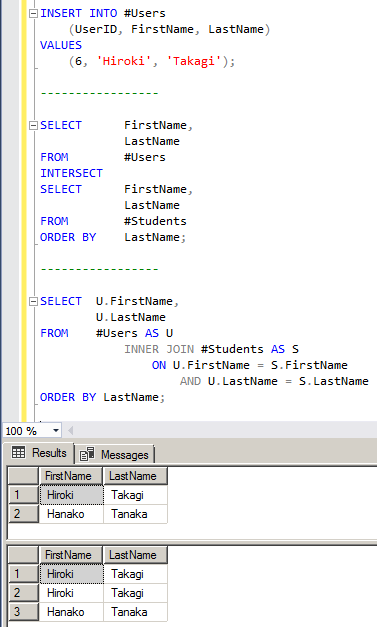The image size is (377, 627).
Task: Click U.LastName = S.LastName condition text
Action: 288,381
